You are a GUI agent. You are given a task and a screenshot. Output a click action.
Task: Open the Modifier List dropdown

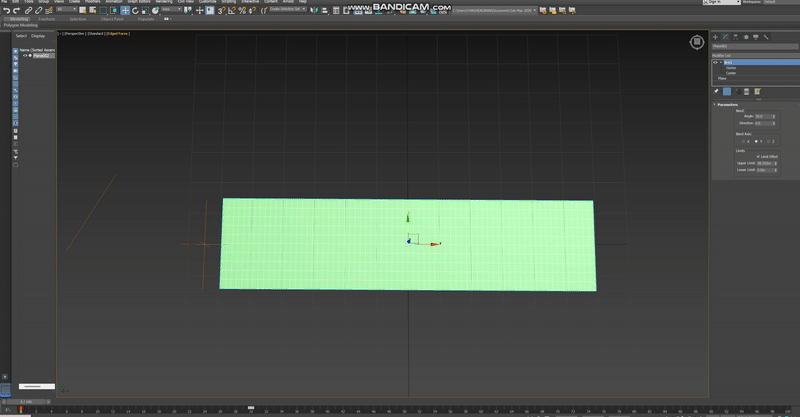coord(756,56)
